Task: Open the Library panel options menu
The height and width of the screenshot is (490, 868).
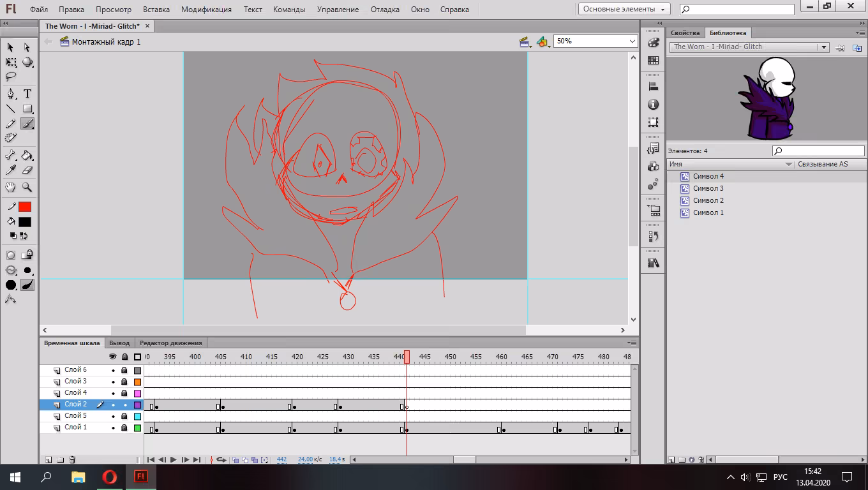Action: (x=860, y=33)
